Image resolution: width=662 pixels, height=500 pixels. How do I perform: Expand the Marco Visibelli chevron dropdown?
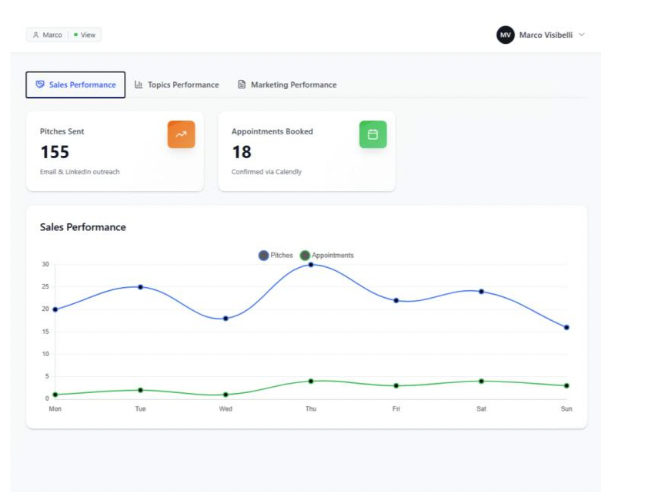pyautogui.click(x=582, y=35)
